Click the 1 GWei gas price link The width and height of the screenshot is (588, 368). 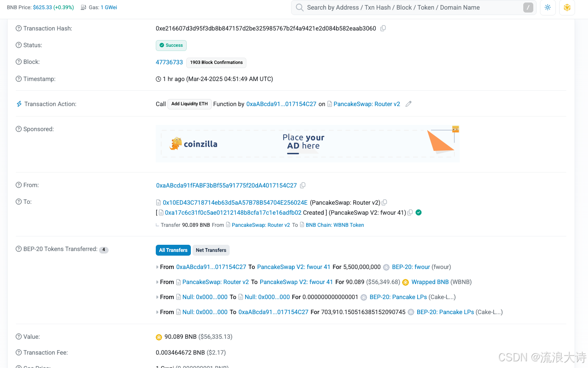click(109, 8)
